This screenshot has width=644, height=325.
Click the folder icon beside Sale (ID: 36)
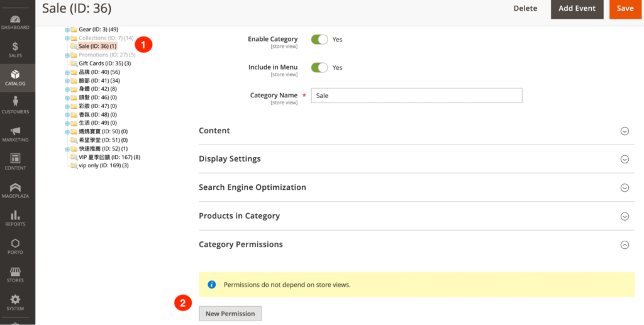tap(74, 47)
